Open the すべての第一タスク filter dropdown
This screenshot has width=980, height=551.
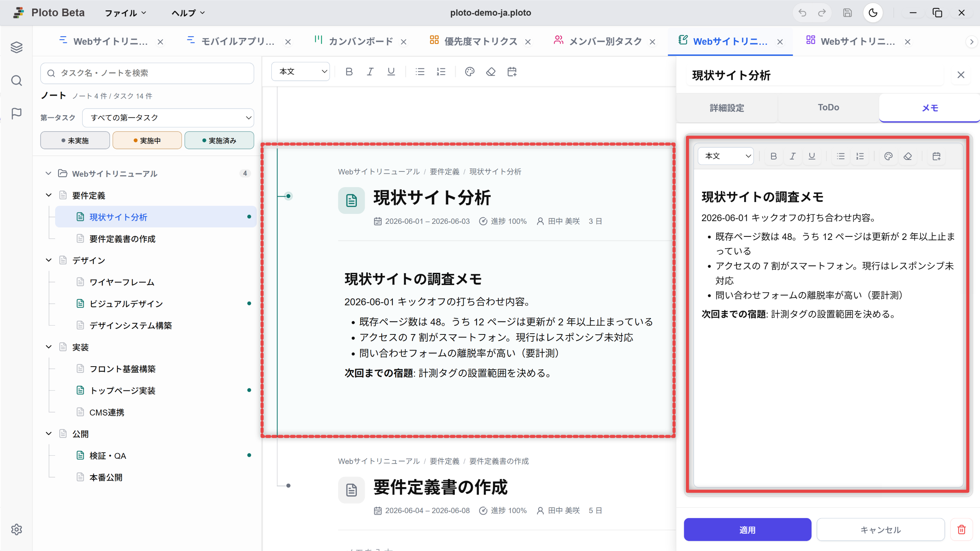tap(168, 117)
